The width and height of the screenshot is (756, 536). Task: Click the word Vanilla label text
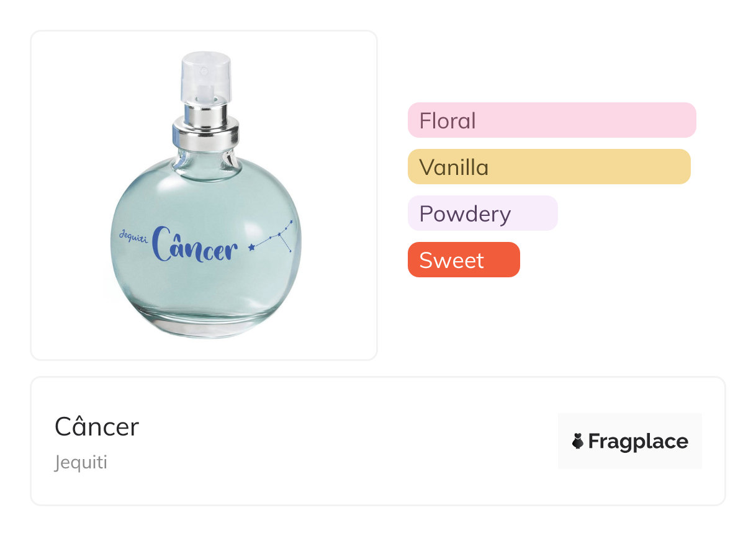pos(454,167)
